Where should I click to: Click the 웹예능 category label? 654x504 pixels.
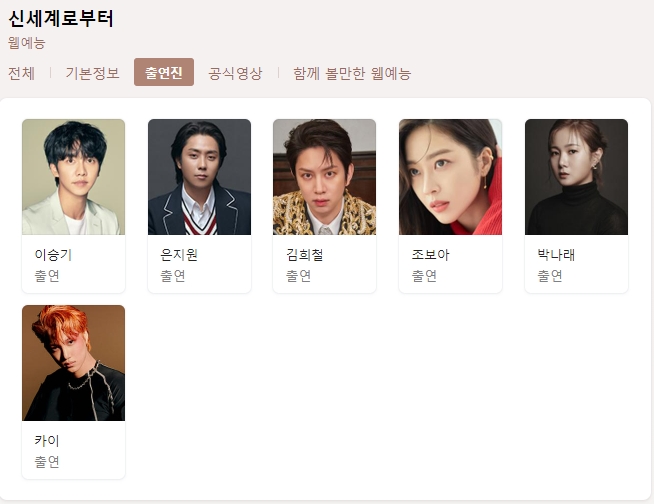[27, 43]
